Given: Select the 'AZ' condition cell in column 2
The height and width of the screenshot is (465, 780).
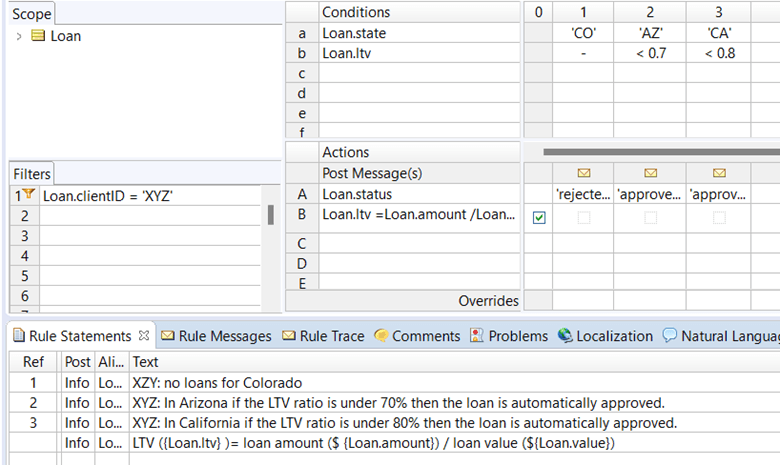Looking at the screenshot, I should click(650, 33).
